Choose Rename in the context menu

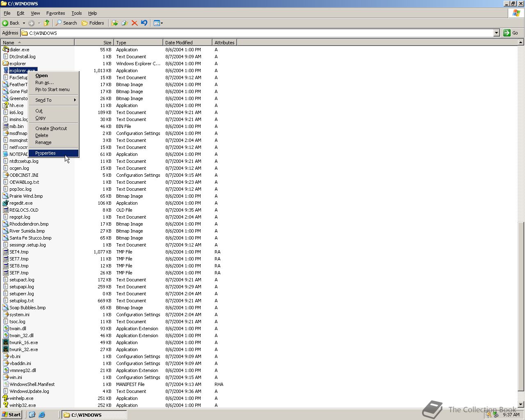[x=53, y=142]
